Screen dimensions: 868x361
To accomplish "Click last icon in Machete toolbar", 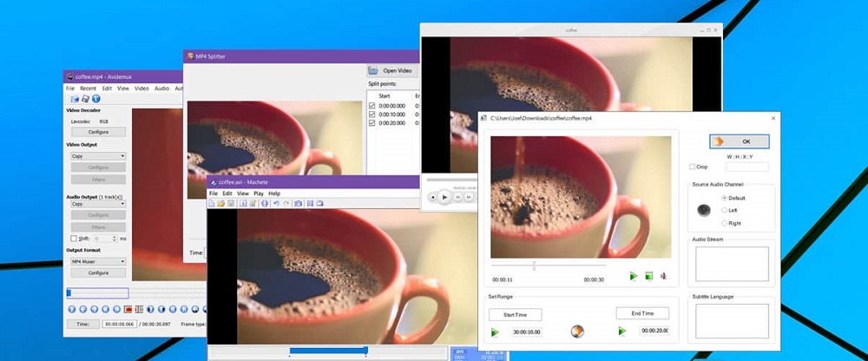I will point(319,203).
